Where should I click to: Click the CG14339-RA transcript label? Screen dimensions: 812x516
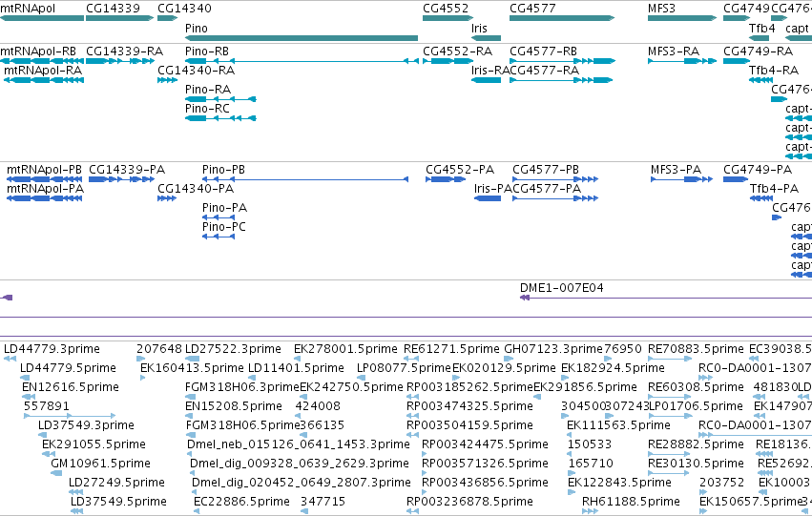pyautogui.click(x=124, y=52)
